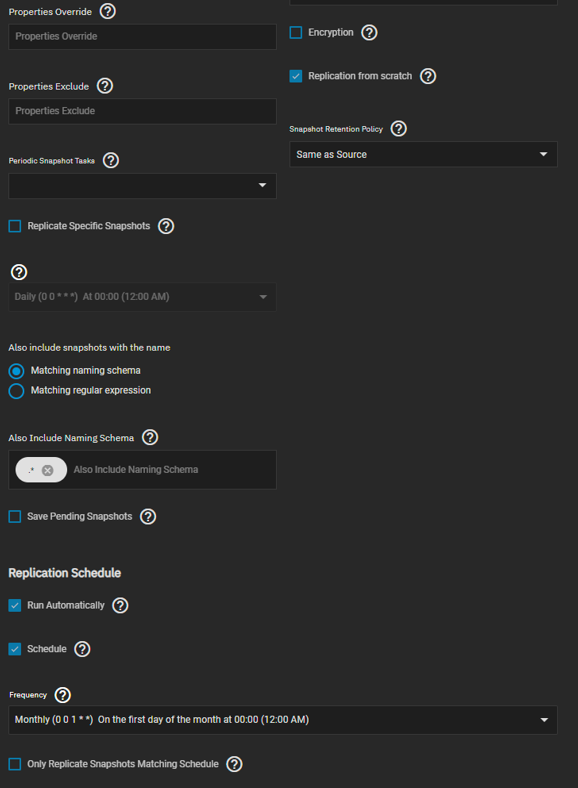Remove the naming schema chip
This screenshot has width=578, height=788.
(x=48, y=470)
